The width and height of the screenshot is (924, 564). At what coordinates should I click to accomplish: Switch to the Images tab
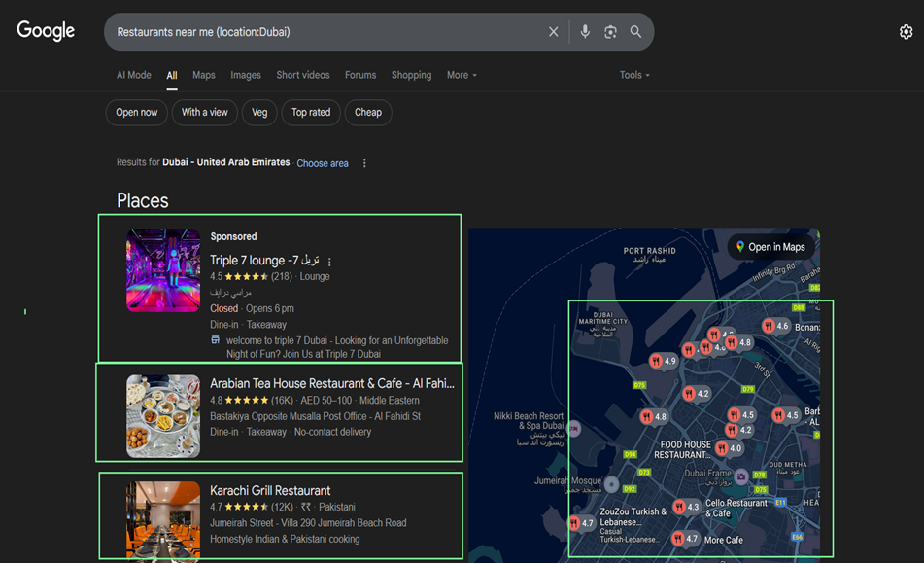click(x=246, y=75)
